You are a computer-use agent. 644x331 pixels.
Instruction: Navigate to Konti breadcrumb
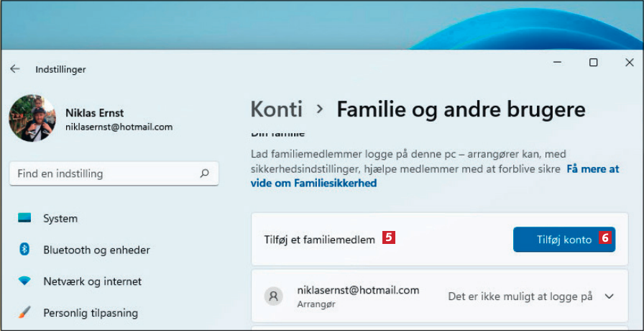pos(277,110)
